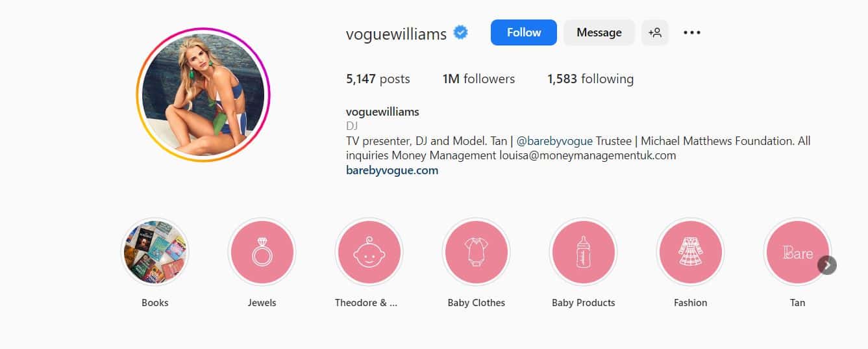Image resolution: width=868 pixels, height=349 pixels.
Task: Follow the voguewilliams account
Action: pyautogui.click(x=524, y=32)
